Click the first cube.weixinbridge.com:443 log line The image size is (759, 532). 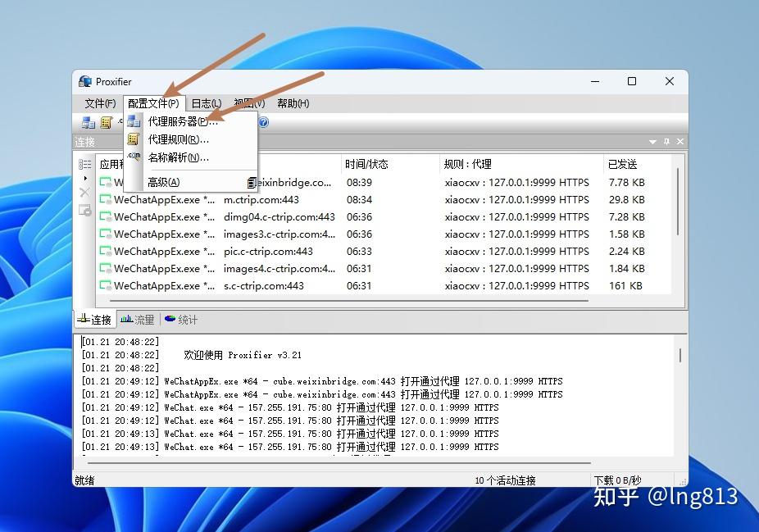(x=322, y=381)
